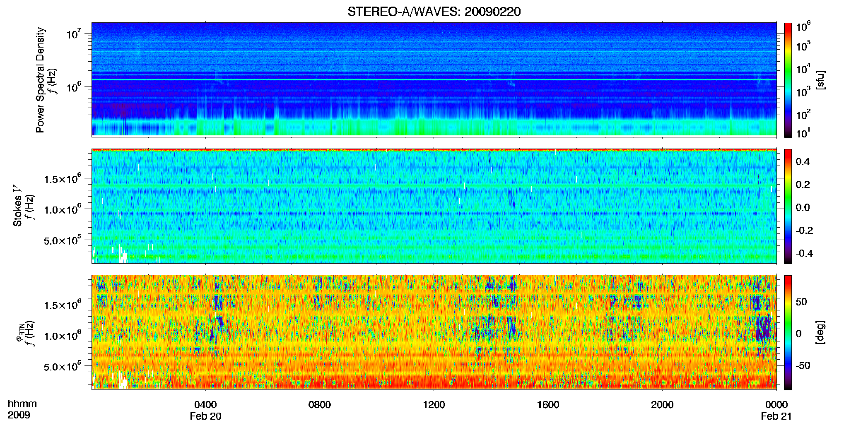Image resolution: width=868 pixels, height=447 pixels.
Task: Select the Stokes V spectrogram panel
Action: pos(434,206)
